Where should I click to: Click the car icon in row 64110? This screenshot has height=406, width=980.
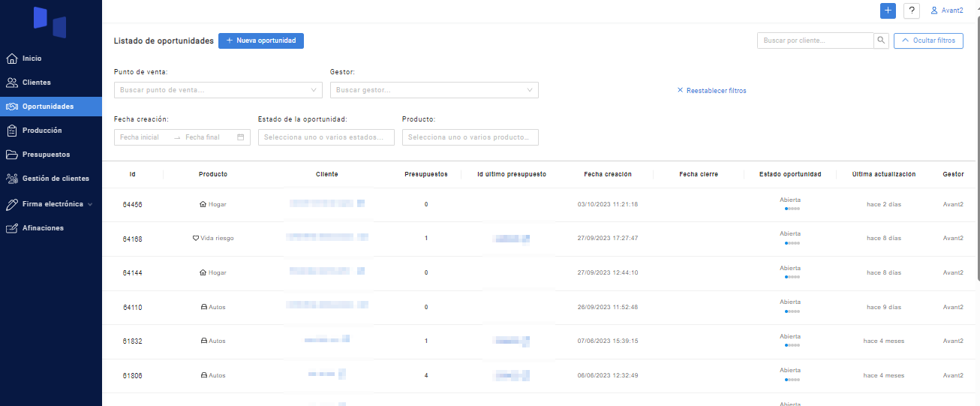click(x=203, y=307)
